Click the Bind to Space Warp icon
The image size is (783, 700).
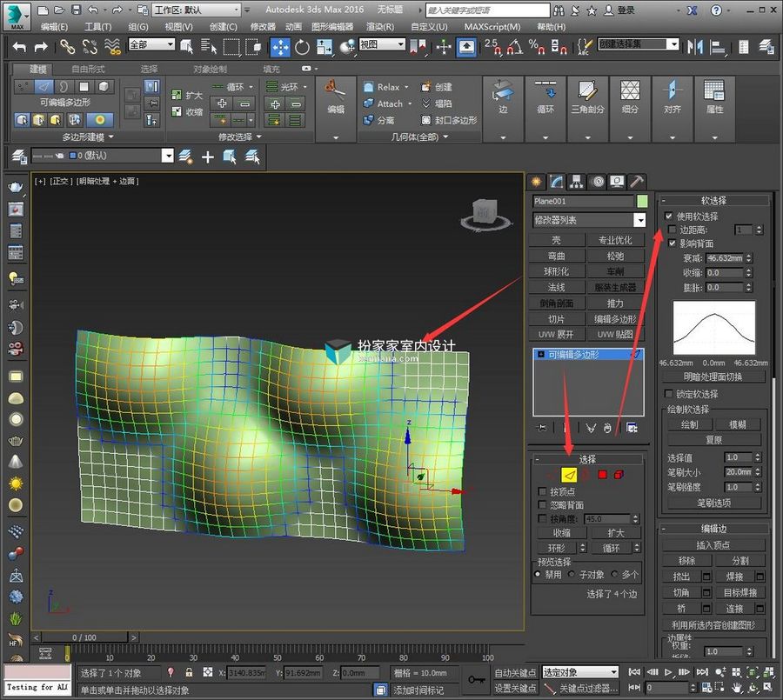click(x=112, y=47)
